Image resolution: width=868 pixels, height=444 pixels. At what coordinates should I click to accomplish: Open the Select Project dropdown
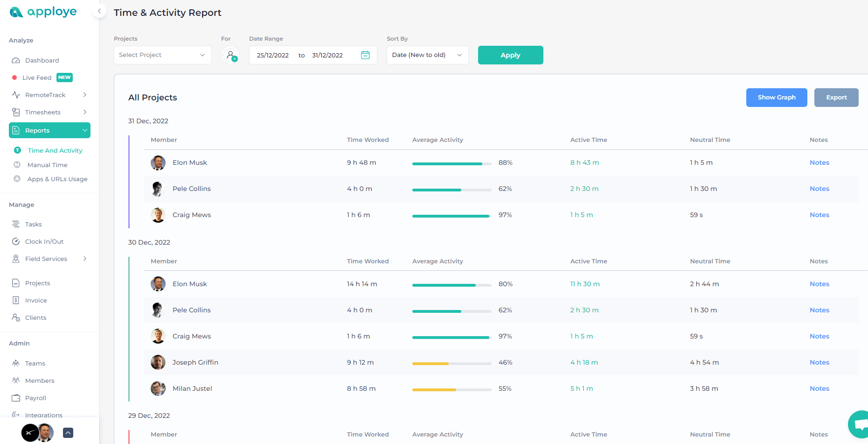coord(162,55)
